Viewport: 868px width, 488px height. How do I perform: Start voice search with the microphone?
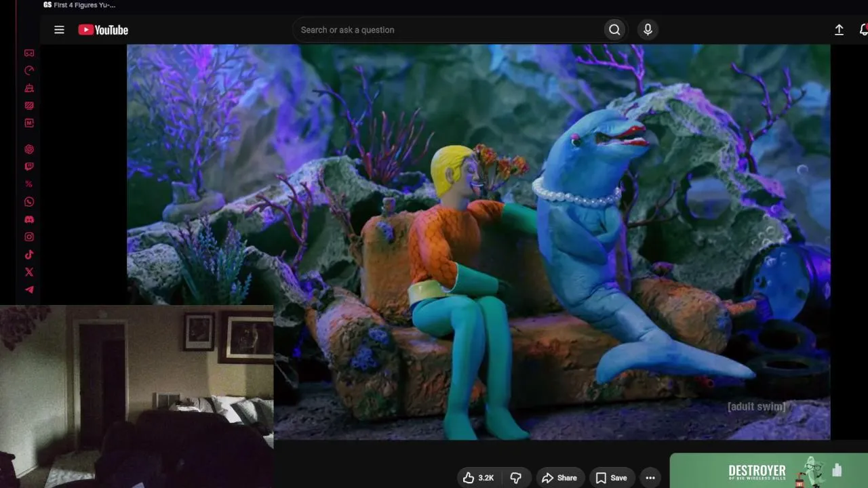648,30
